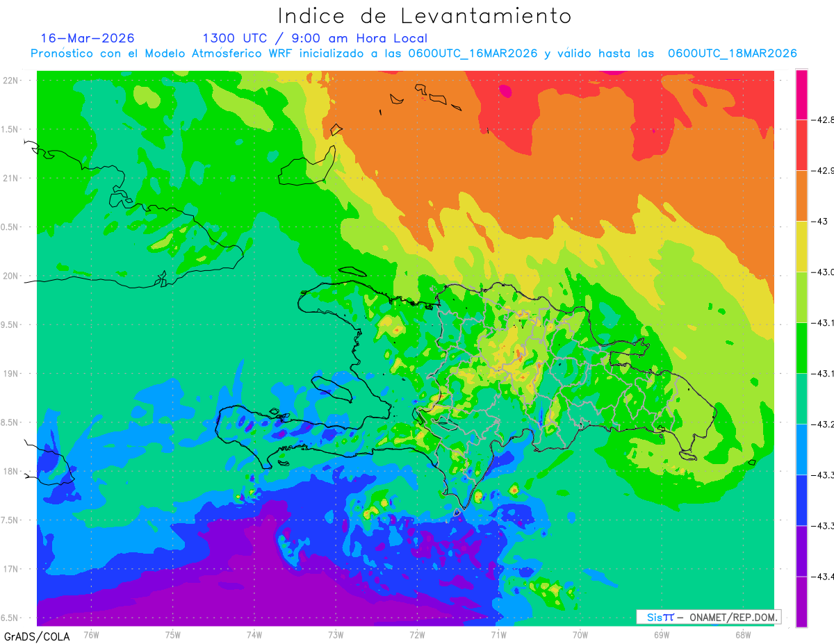Click the '19N' latitude label
The width and height of the screenshot is (834, 644).
point(12,374)
